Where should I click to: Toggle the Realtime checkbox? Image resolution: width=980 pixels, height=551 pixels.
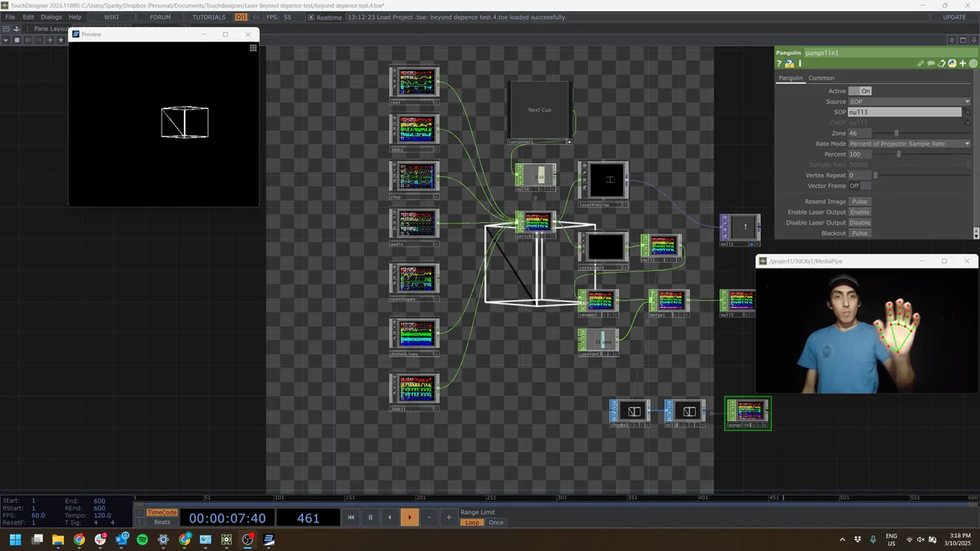(x=311, y=17)
